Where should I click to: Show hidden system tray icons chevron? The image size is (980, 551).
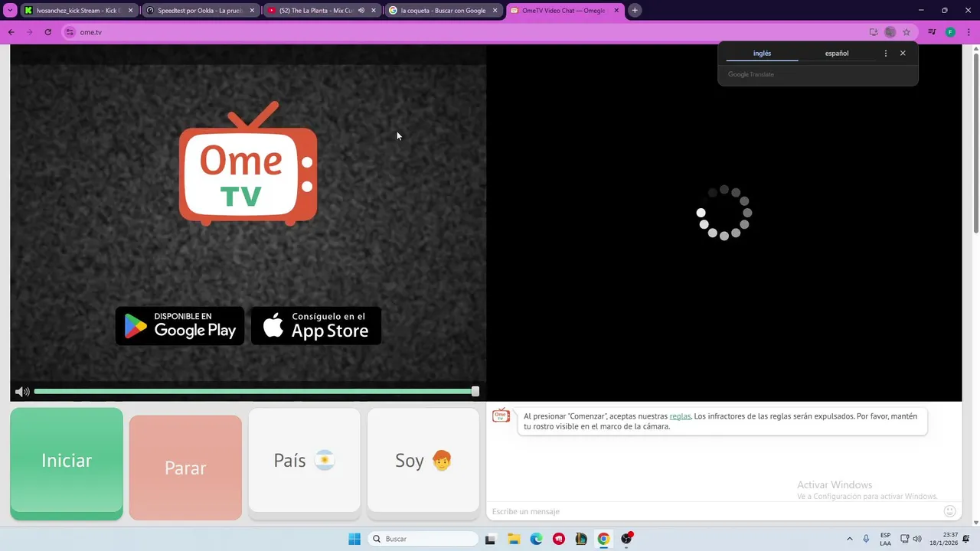849,539
